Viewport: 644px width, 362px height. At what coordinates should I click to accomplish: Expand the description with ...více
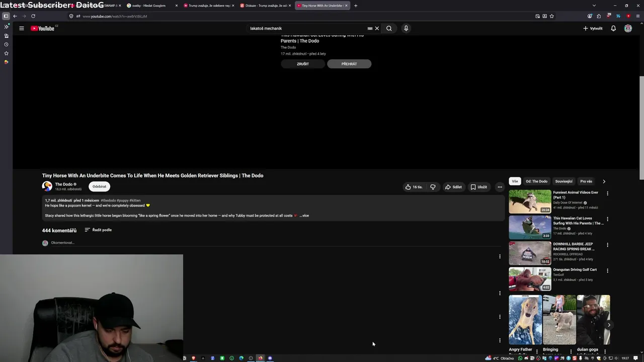point(304,216)
